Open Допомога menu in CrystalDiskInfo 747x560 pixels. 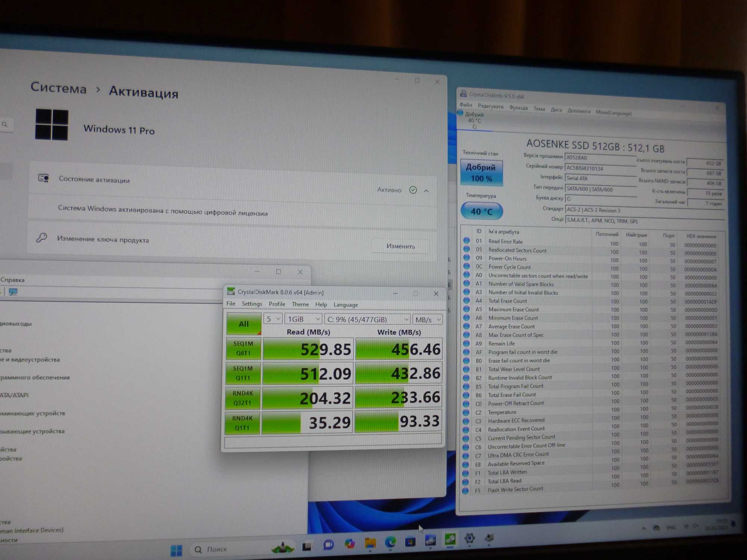pyautogui.click(x=579, y=111)
